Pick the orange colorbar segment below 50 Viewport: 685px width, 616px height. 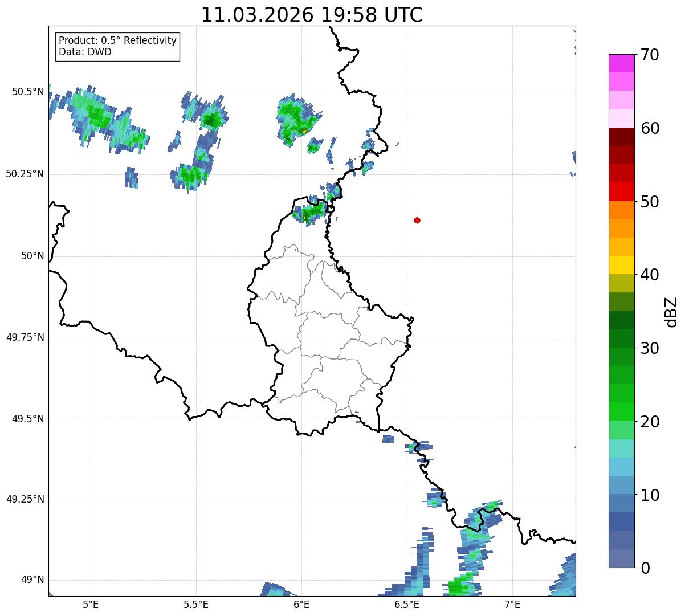(621, 210)
